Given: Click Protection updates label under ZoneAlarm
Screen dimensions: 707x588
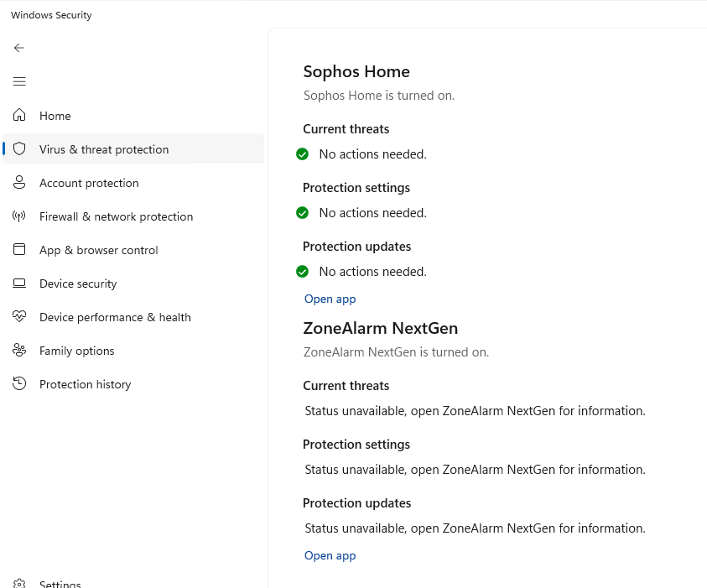Looking at the screenshot, I should (x=356, y=502).
